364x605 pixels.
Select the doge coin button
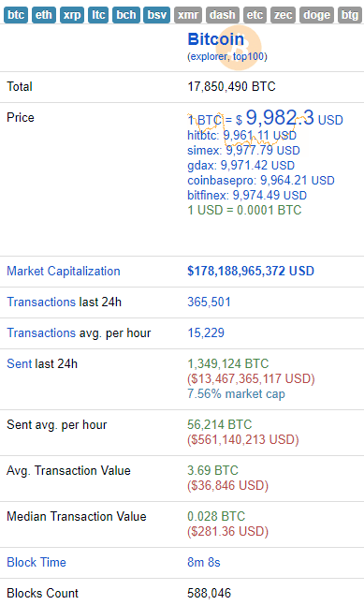tap(316, 15)
